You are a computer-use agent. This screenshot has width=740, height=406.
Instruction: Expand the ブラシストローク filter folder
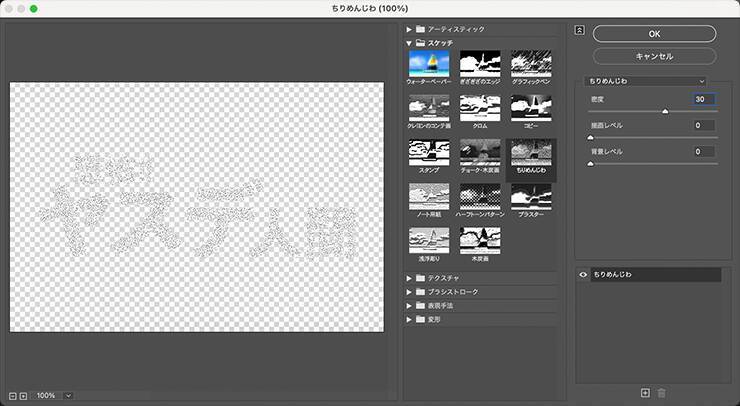409,292
